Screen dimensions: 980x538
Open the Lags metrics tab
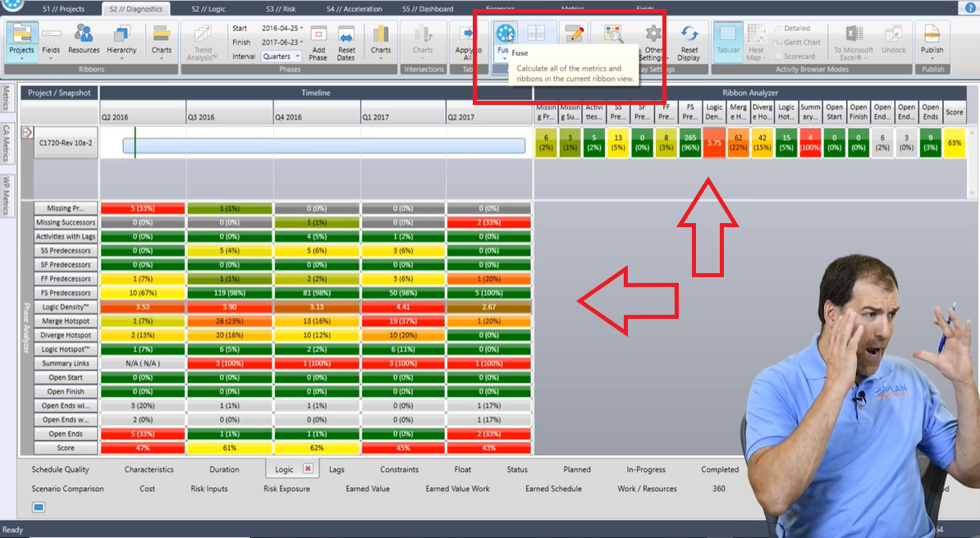(x=338, y=469)
